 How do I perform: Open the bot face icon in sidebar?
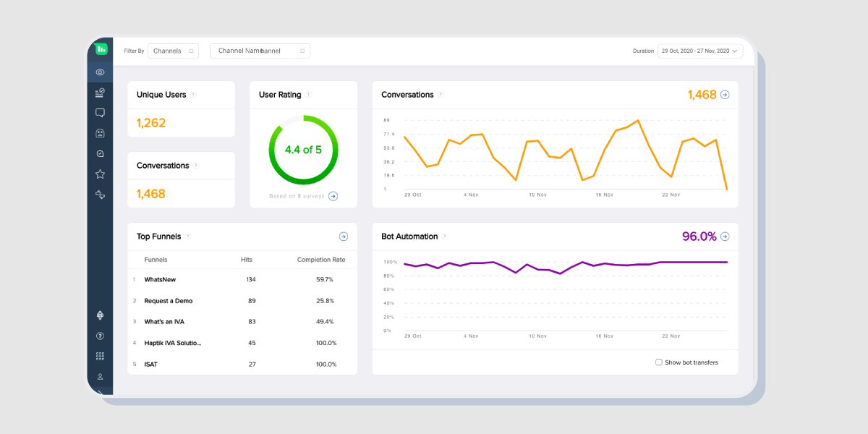point(100,132)
